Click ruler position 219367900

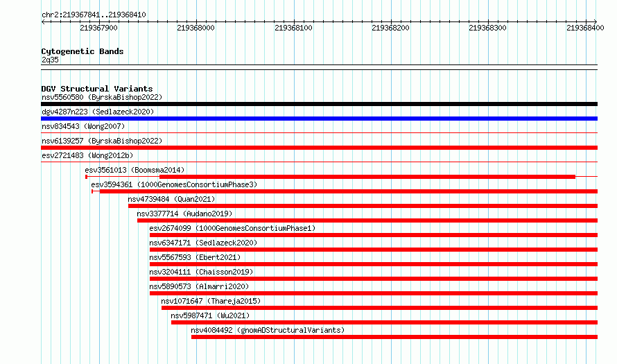point(98,28)
